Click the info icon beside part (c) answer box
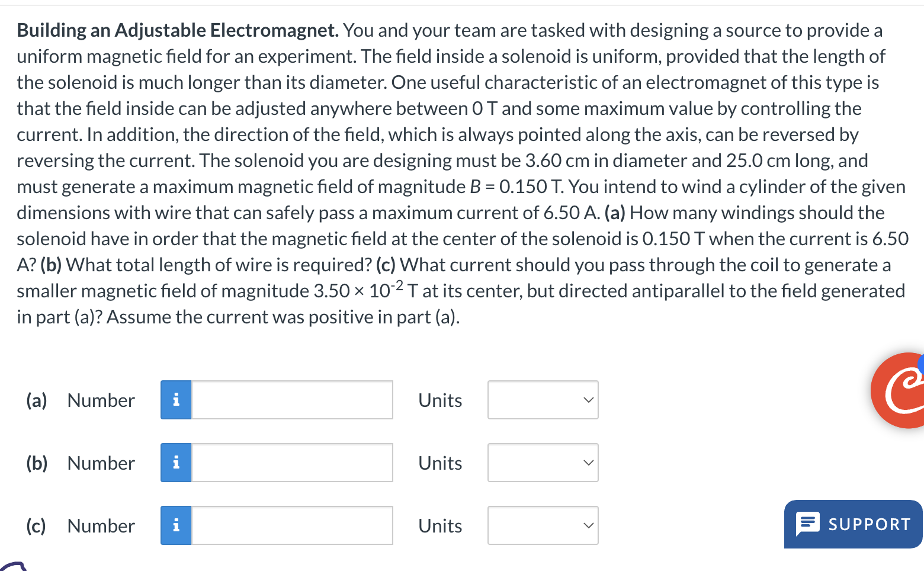Image resolution: width=924 pixels, height=571 pixels. (175, 525)
